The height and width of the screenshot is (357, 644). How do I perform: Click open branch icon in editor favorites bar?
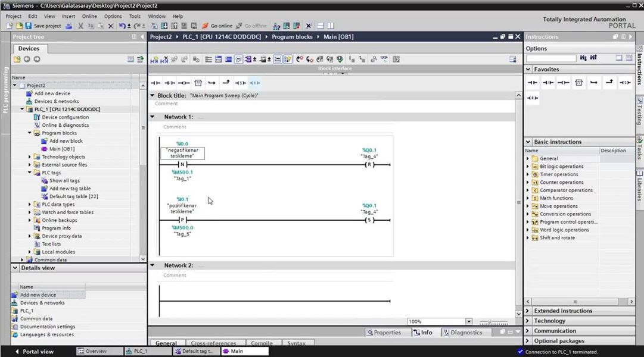(x=211, y=83)
